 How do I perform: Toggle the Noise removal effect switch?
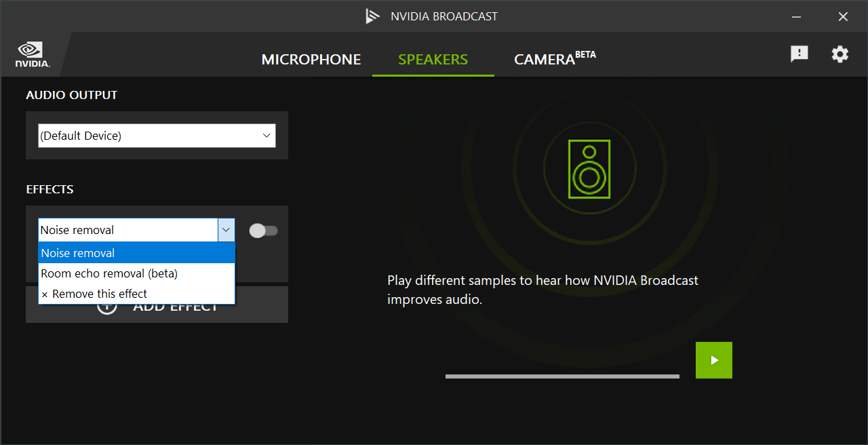(x=263, y=231)
